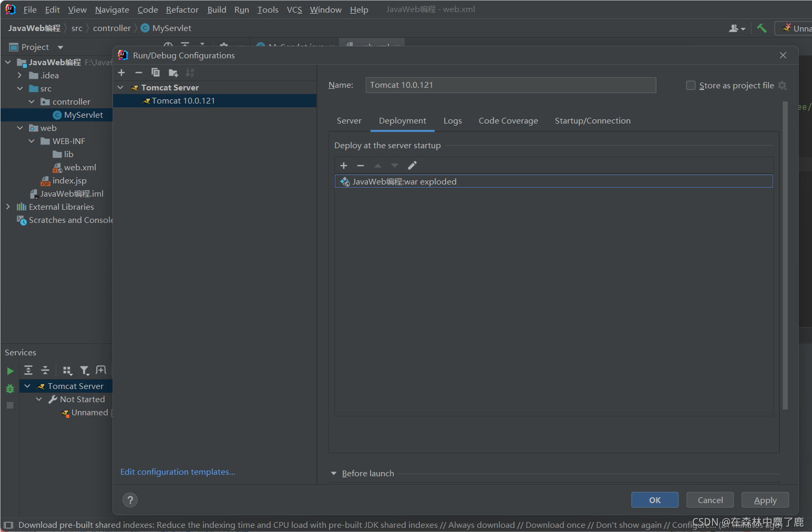Select Tomcat 10.0.121 configuration

click(214, 100)
